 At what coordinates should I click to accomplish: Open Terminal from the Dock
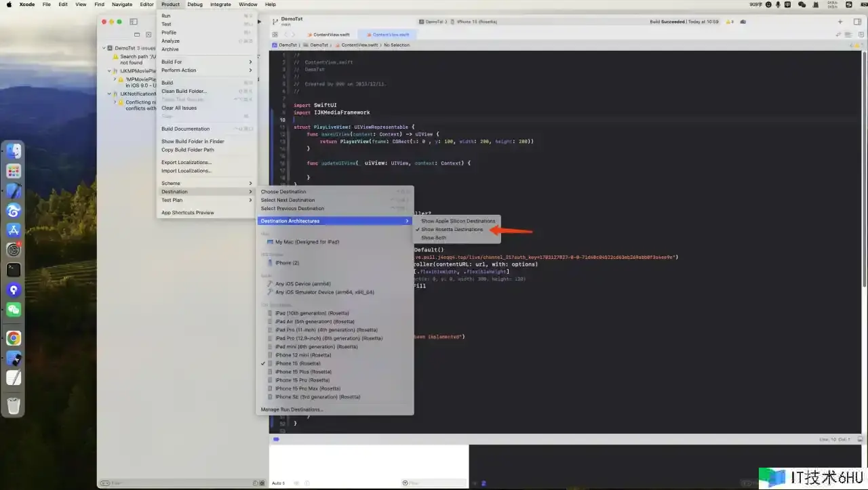(x=14, y=270)
